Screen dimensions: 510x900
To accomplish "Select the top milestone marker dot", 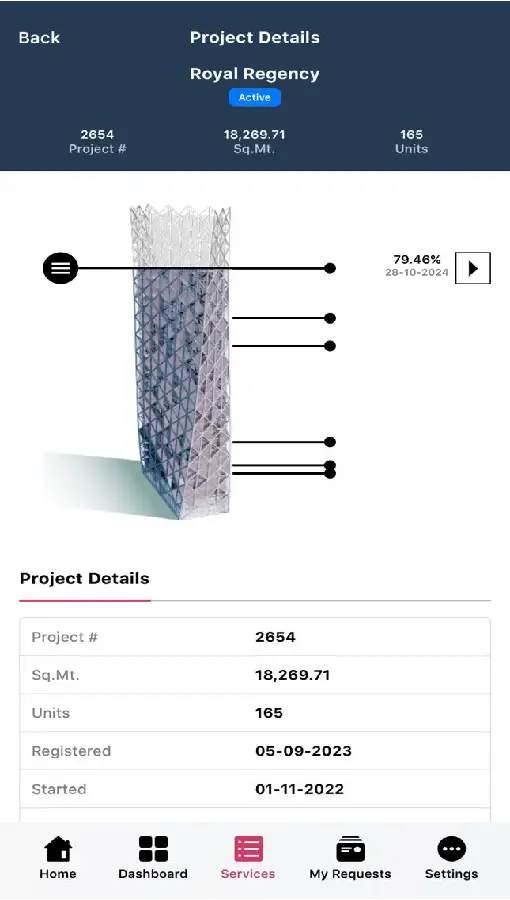I will point(330,268).
